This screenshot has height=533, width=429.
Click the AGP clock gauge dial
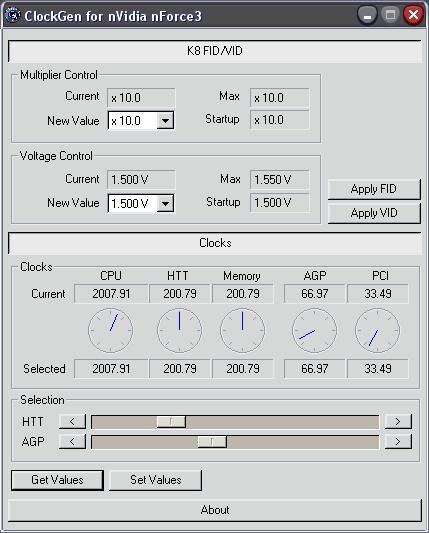(x=314, y=330)
